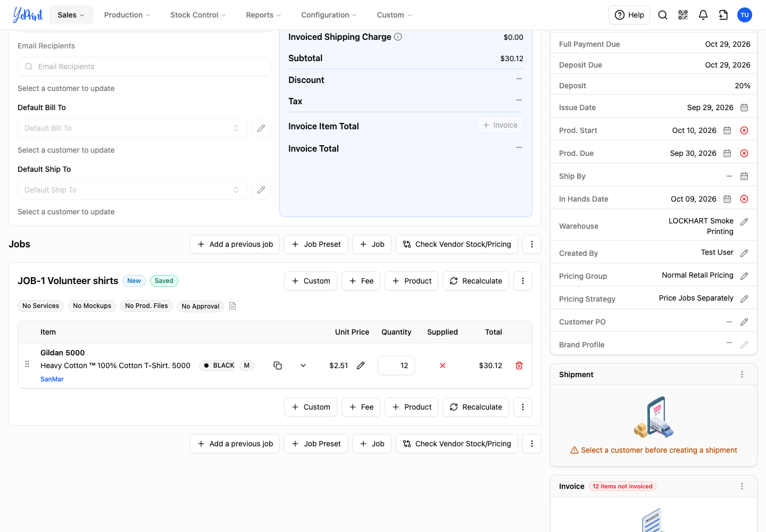Expand the Gildan 5000 item details
The image size is (766, 532).
[x=303, y=365]
